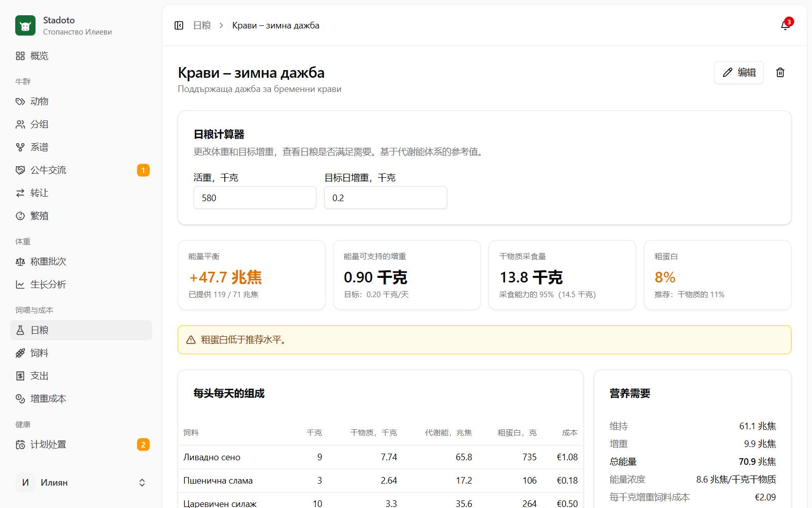Click the 饲料 feeds wheat icon

[20, 353]
